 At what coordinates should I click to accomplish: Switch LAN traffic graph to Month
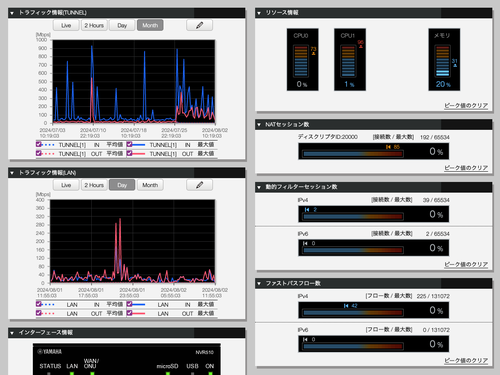pyautogui.click(x=150, y=185)
